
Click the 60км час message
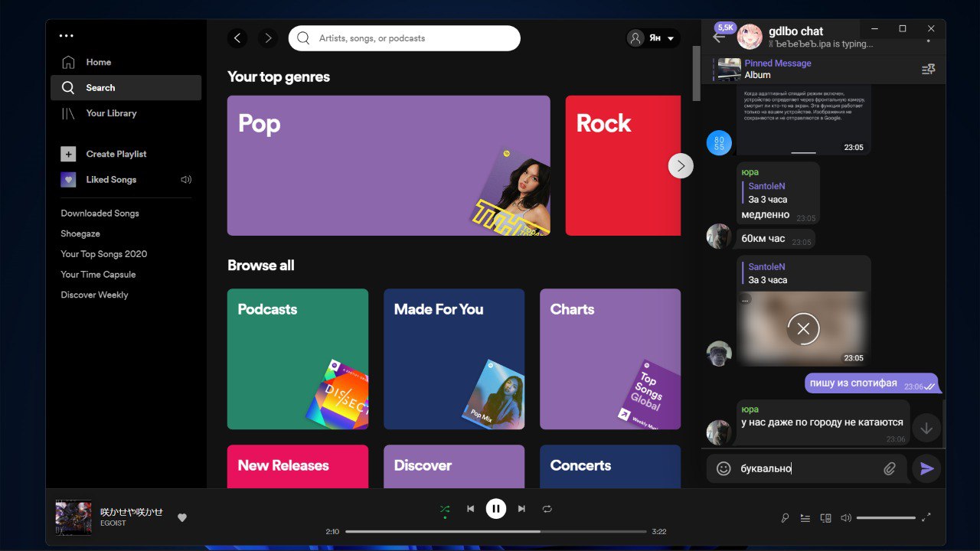click(776, 239)
